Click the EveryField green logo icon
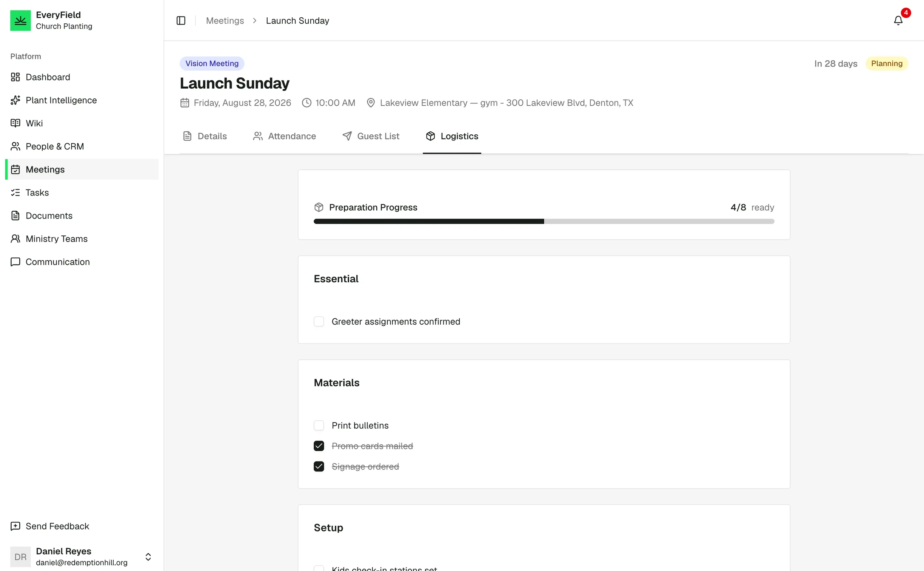This screenshot has width=924, height=571. (x=20, y=20)
